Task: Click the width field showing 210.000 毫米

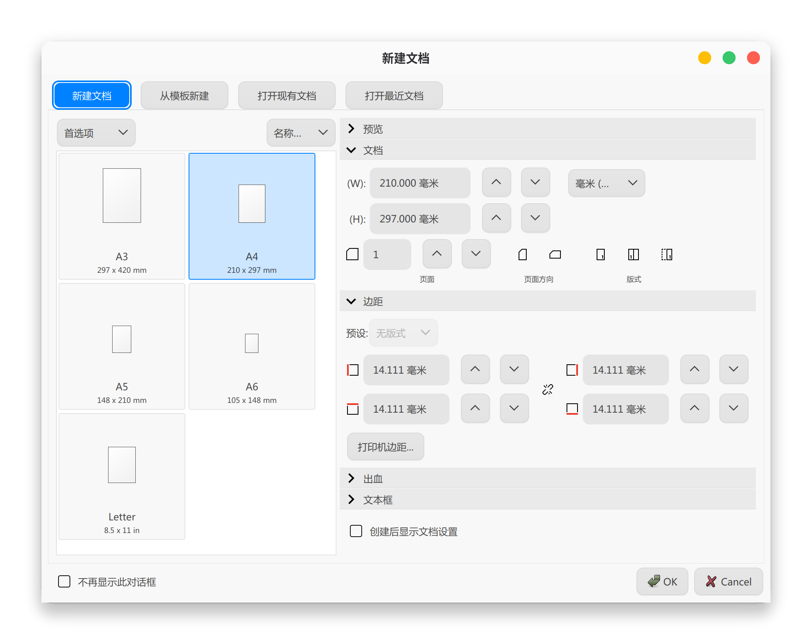Action: pyautogui.click(x=420, y=183)
